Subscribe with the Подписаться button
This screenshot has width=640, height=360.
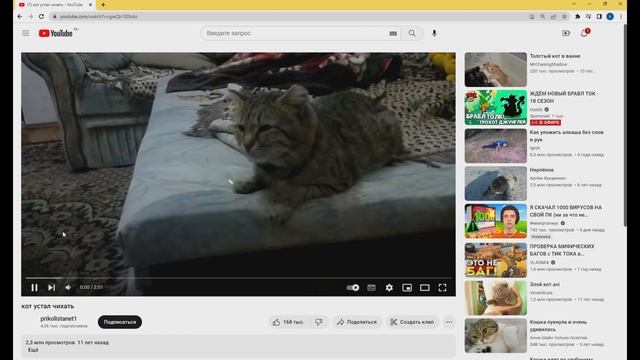pyautogui.click(x=120, y=322)
